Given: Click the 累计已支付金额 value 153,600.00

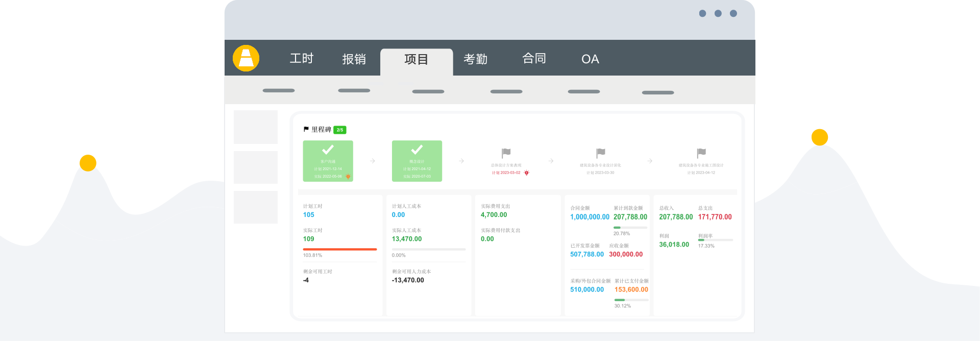Looking at the screenshot, I should (x=631, y=289).
